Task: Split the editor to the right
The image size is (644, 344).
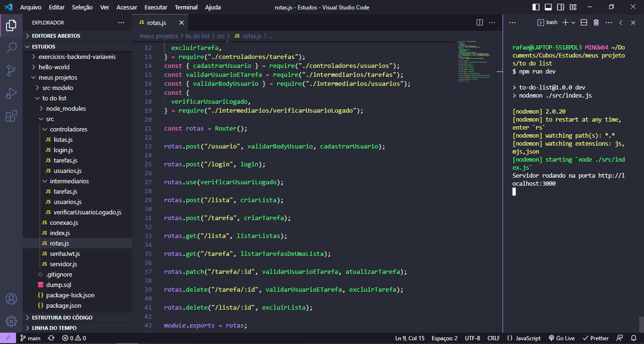Action: point(479,22)
